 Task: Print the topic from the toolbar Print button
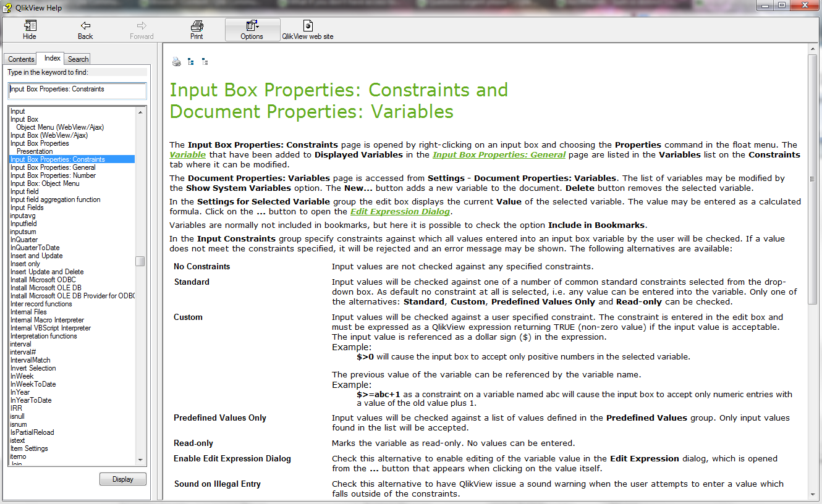click(197, 30)
